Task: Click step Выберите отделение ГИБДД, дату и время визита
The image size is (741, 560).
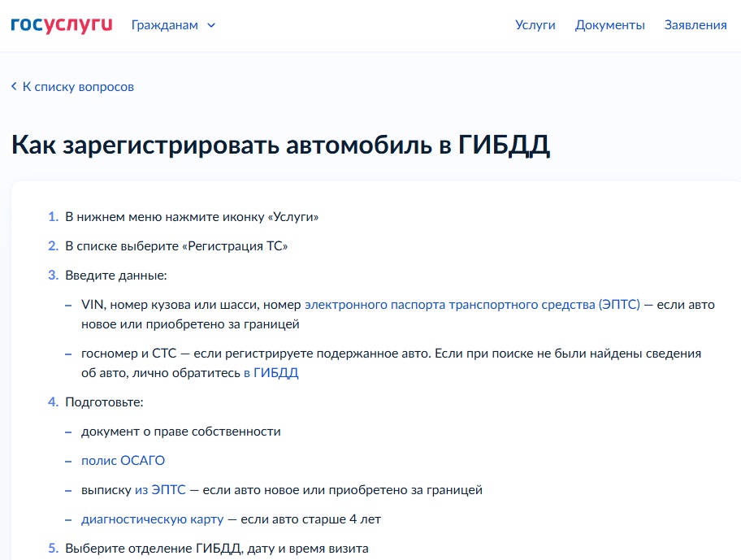Action: click(216, 549)
